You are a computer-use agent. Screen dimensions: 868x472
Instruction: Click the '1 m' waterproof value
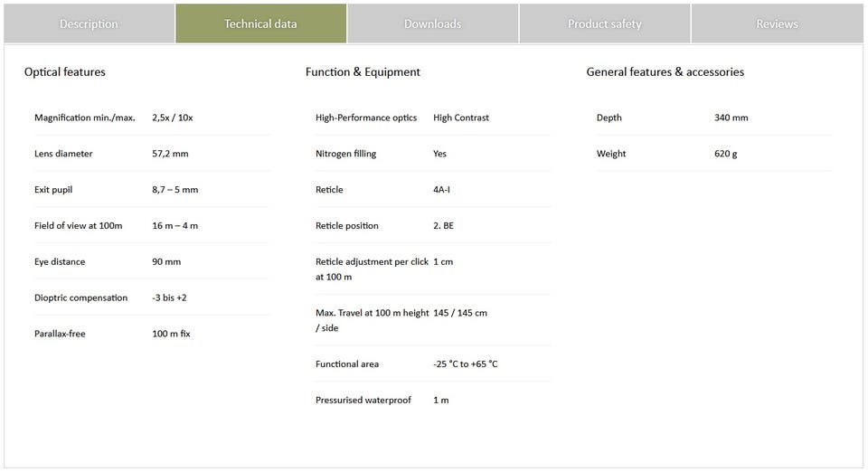coord(441,400)
